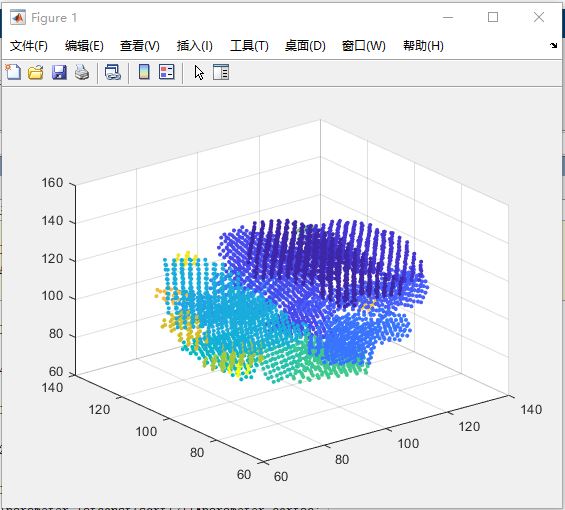The height and width of the screenshot is (510, 565).
Task: Insert a colorbar via the toolbar icon
Action: [x=144, y=72]
